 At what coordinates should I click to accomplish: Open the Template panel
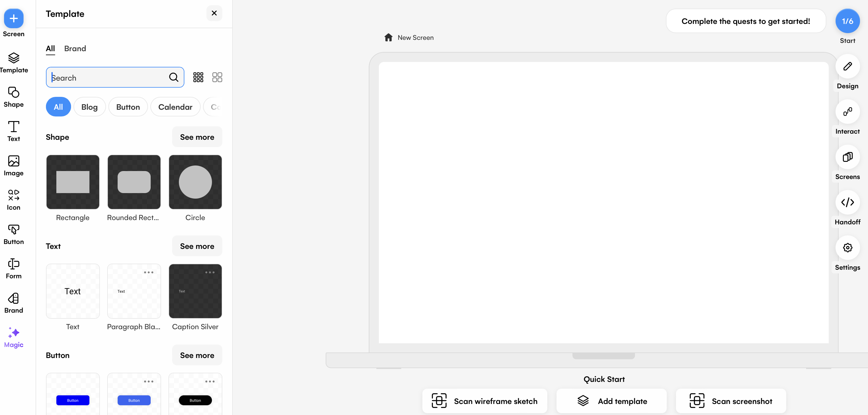pyautogui.click(x=14, y=62)
